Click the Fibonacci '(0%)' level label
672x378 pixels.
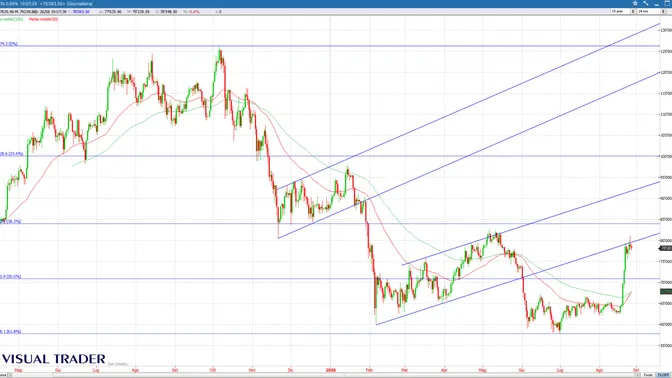9,44
